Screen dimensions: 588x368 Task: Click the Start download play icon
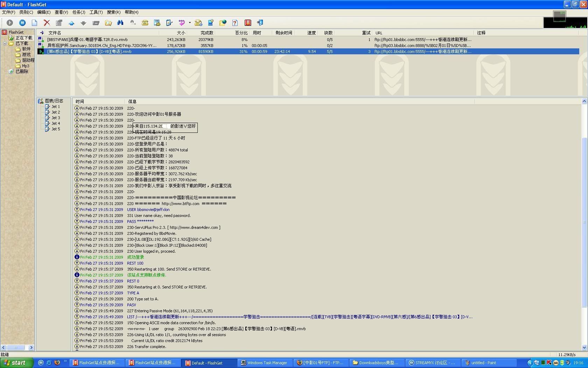10,23
